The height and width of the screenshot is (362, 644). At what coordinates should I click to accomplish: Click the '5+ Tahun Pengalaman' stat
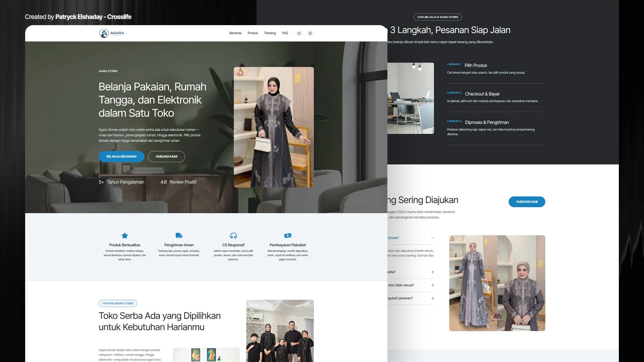(121, 182)
